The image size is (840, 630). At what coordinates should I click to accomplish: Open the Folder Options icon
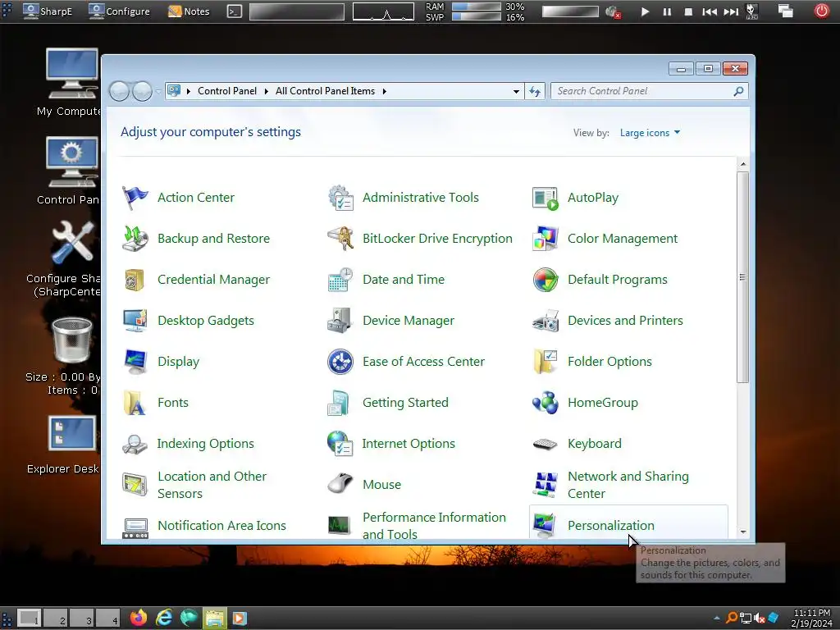[546, 362]
